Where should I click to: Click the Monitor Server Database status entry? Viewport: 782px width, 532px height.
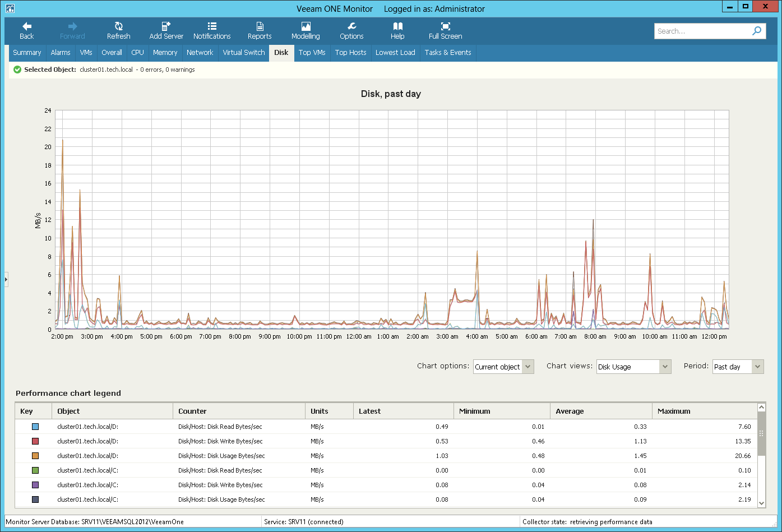click(95, 522)
